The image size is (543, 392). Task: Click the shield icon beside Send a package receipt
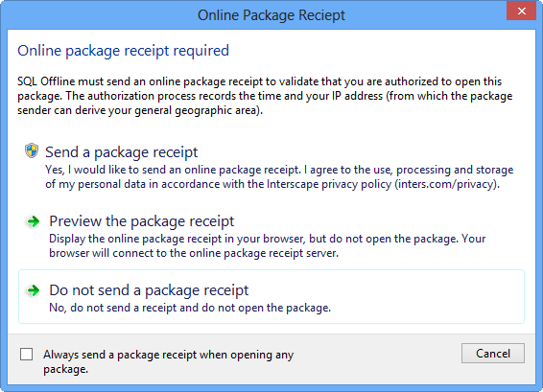pyautogui.click(x=32, y=150)
